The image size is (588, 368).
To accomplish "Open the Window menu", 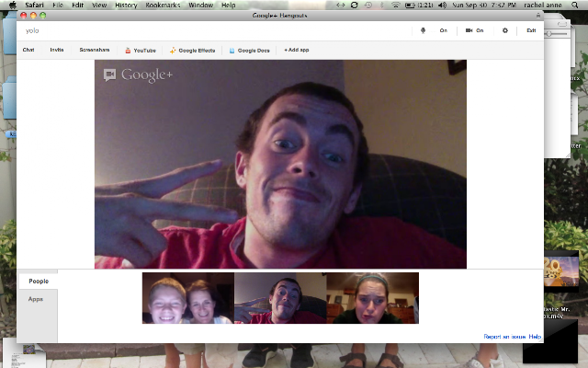I will (200, 5).
